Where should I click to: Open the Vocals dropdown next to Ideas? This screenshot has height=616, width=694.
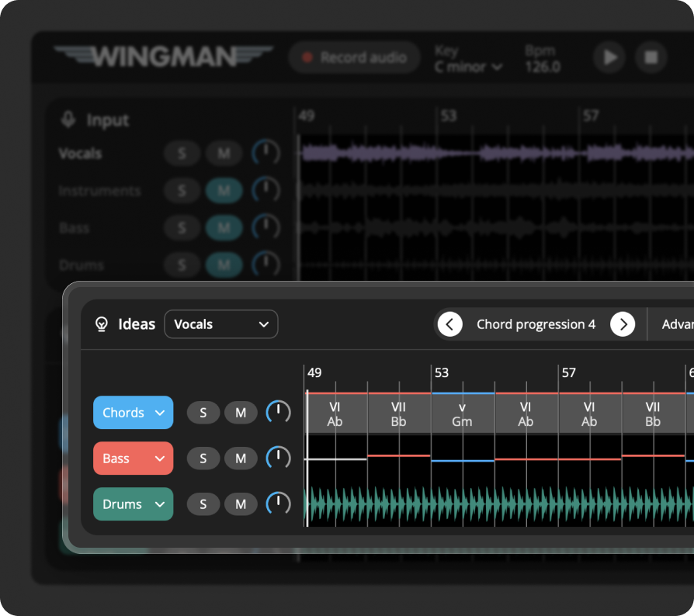coord(221,324)
